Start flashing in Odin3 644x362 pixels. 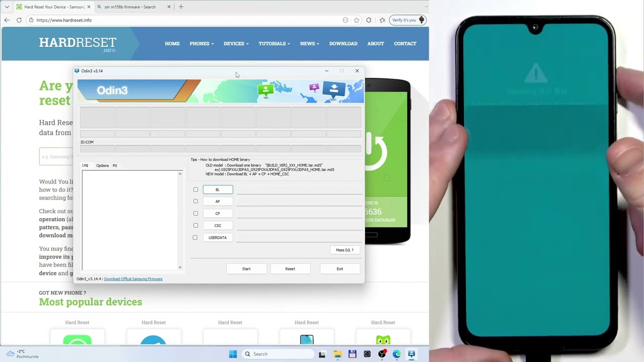[246, 269]
